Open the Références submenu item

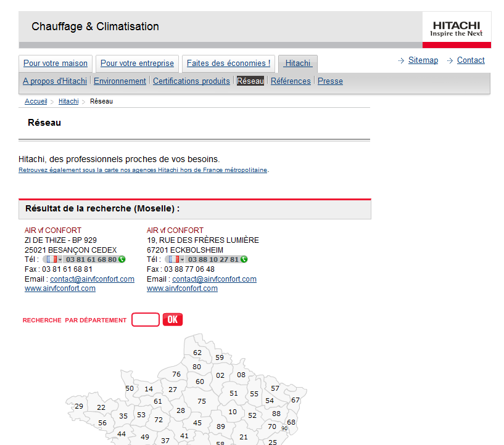point(291,81)
